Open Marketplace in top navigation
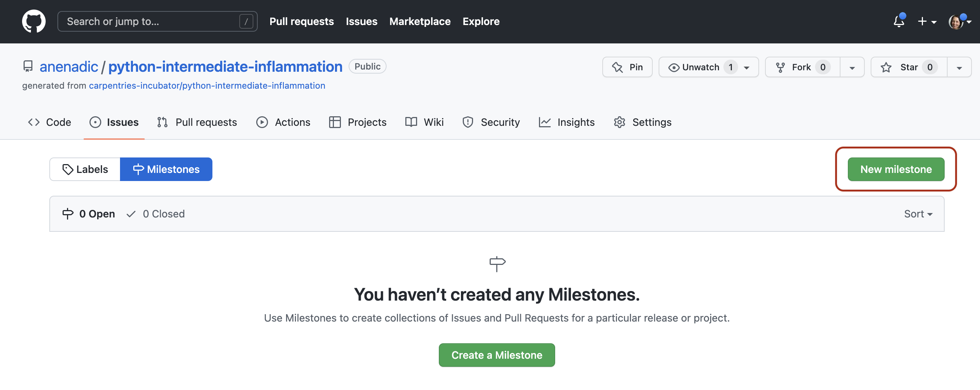The width and height of the screenshot is (980, 390). pos(420,21)
